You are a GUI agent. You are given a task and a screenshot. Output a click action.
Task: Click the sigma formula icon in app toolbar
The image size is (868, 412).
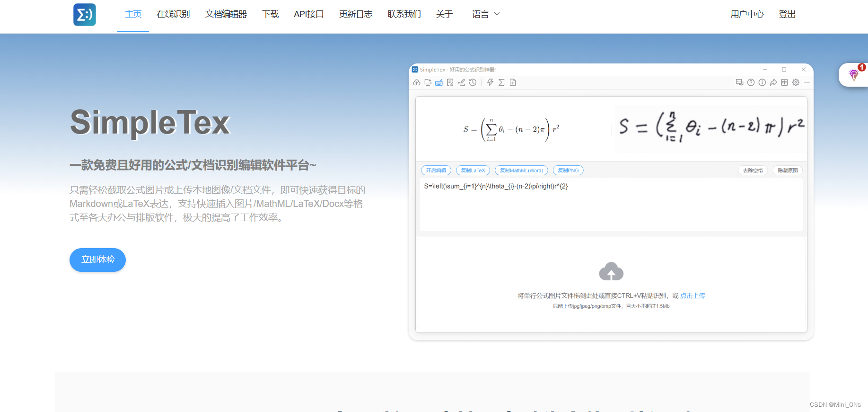point(501,82)
